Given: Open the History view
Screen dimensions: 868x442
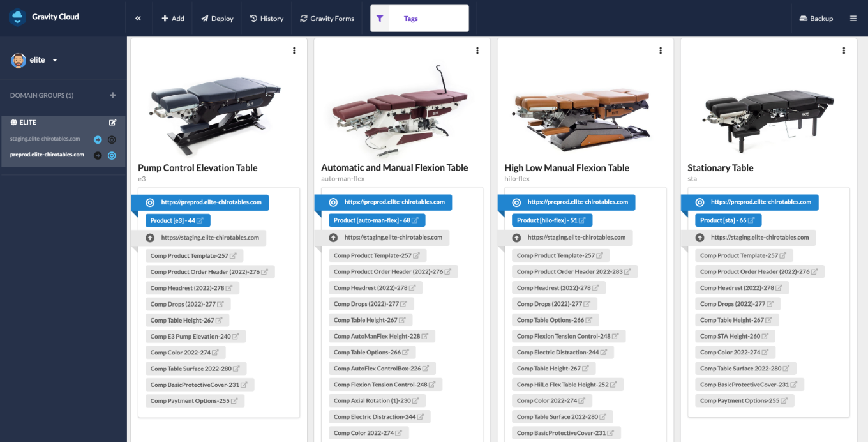Looking at the screenshot, I should 267,19.
